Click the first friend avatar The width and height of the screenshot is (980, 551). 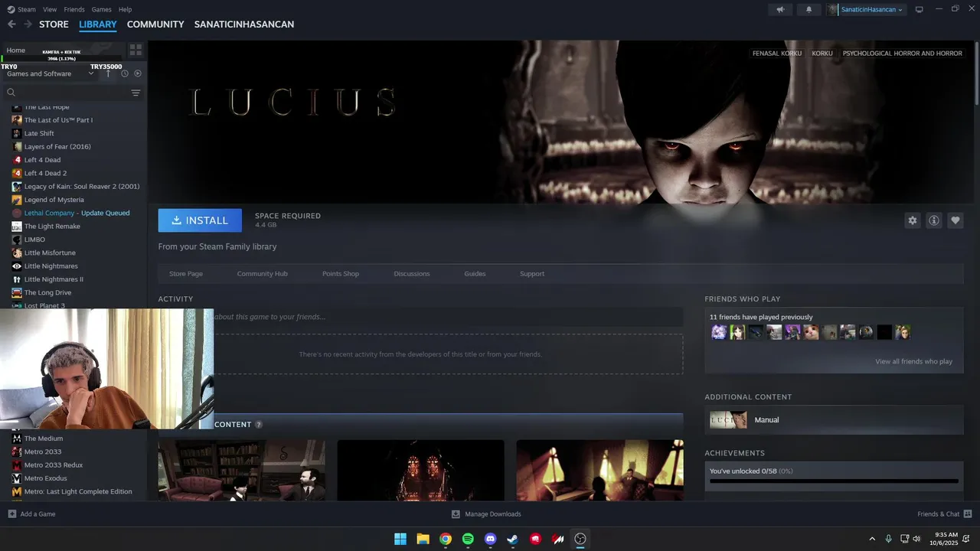point(719,332)
